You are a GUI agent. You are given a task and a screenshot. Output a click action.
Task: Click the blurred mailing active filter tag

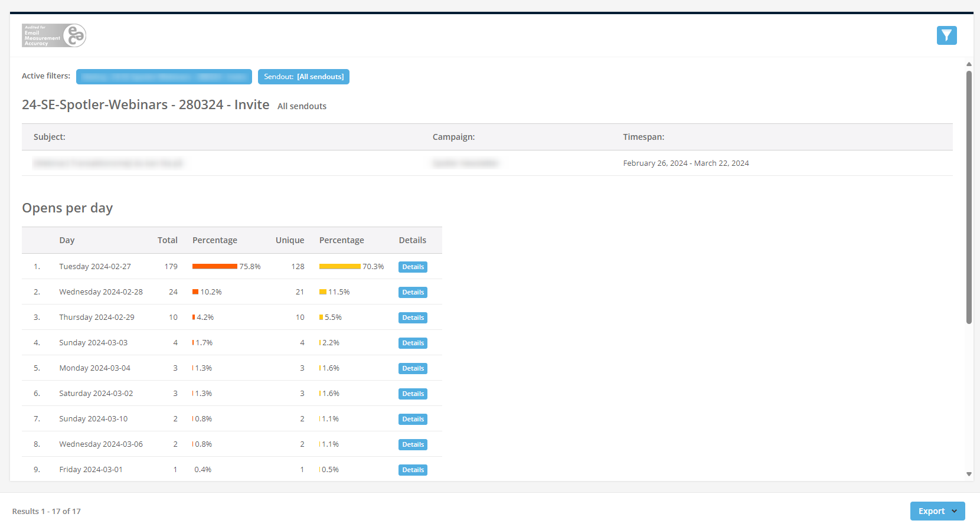pyautogui.click(x=164, y=77)
